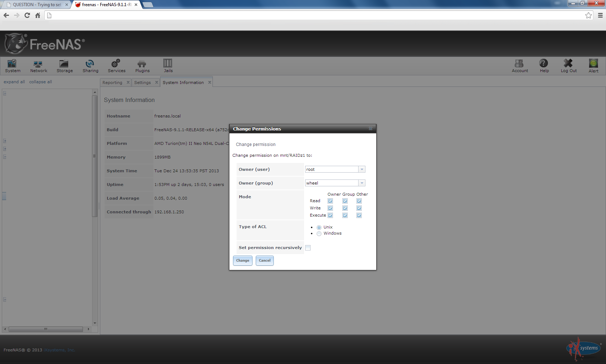
Task: Select the freenas browser tab
Action: coord(106,5)
